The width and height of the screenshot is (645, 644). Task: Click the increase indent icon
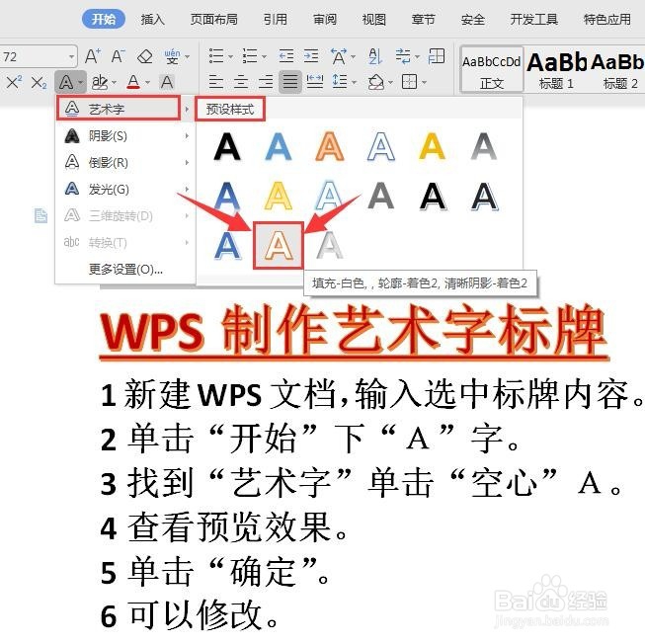pyautogui.click(x=311, y=56)
